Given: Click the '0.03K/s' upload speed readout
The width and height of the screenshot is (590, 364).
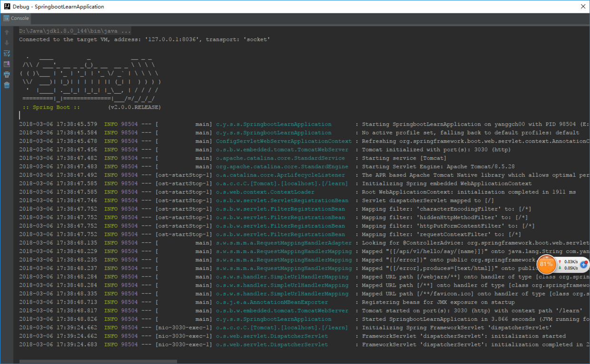Looking at the screenshot, I should tap(571, 262).
